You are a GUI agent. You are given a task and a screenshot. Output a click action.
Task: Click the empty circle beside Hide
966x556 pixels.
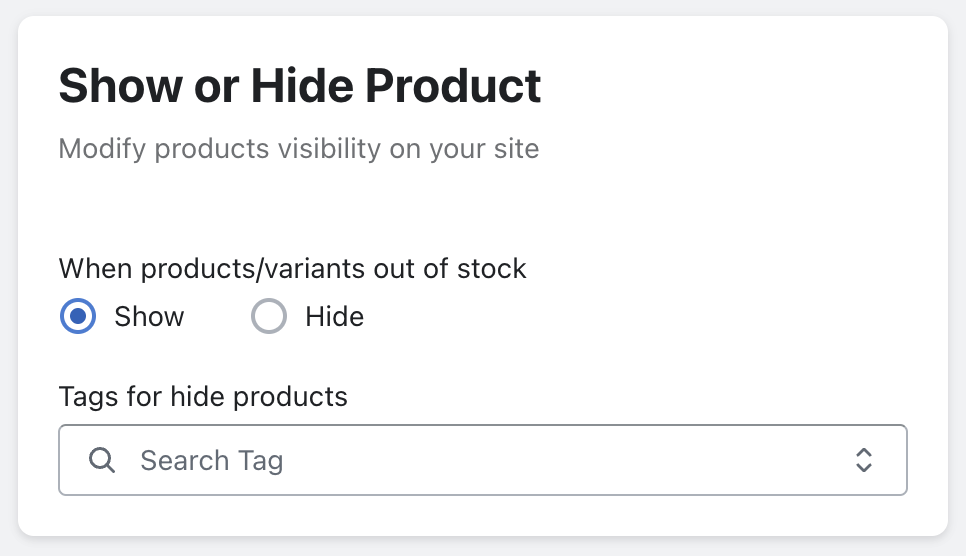268,318
